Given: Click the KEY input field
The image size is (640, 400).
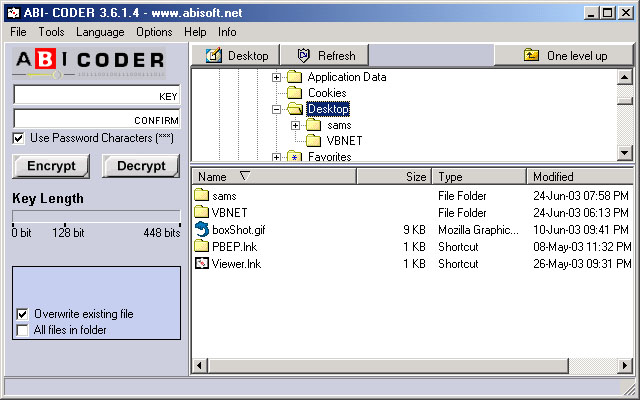Looking at the screenshot, I should point(97,95).
